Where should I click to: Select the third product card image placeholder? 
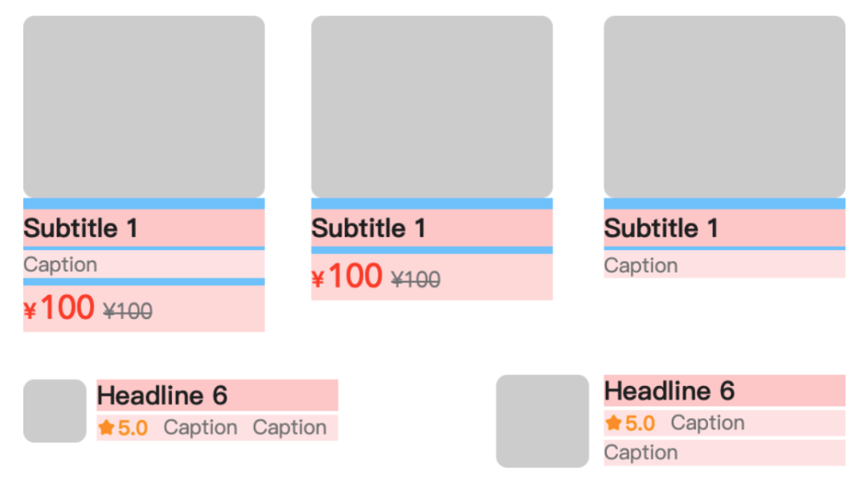click(x=724, y=106)
